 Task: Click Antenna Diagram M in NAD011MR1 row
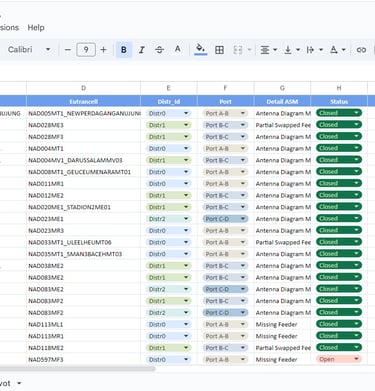coord(283,184)
